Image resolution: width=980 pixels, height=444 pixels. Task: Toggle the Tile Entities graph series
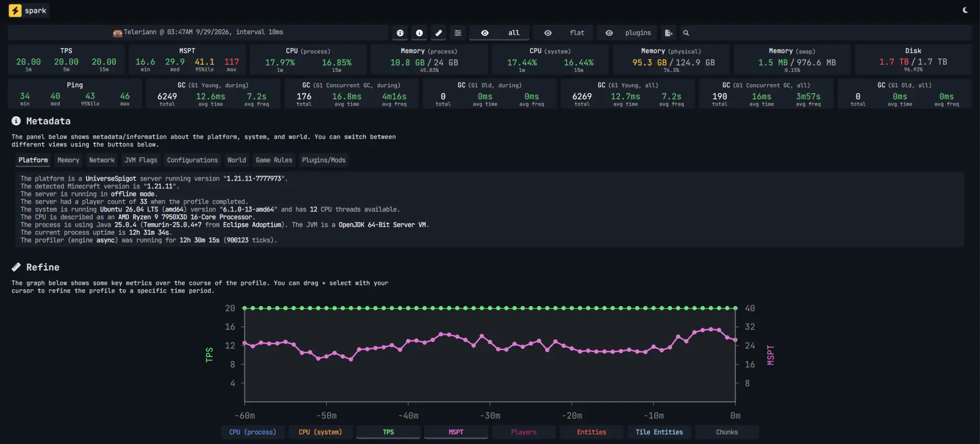coord(659,432)
